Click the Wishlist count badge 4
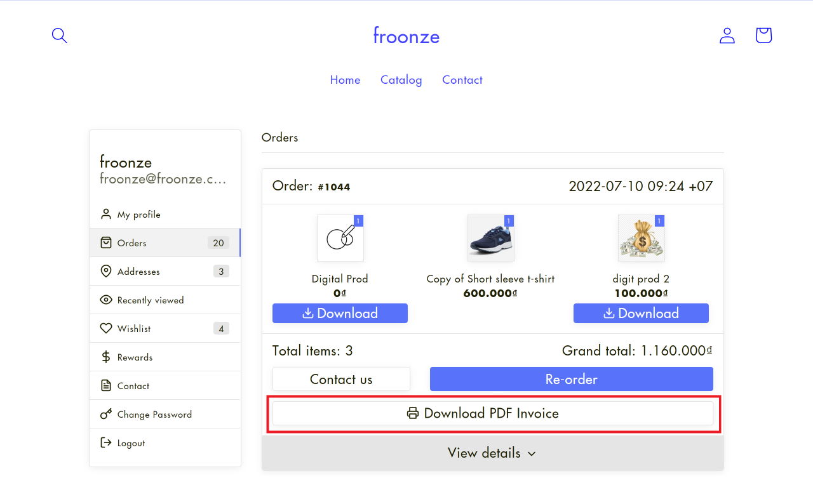The width and height of the screenshot is (813, 504). click(221, 328)
